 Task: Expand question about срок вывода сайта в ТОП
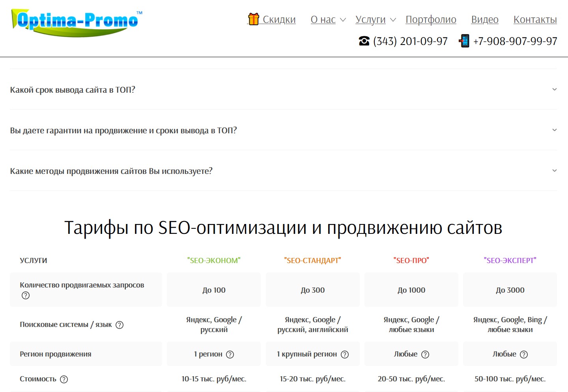tap(554, 90)
